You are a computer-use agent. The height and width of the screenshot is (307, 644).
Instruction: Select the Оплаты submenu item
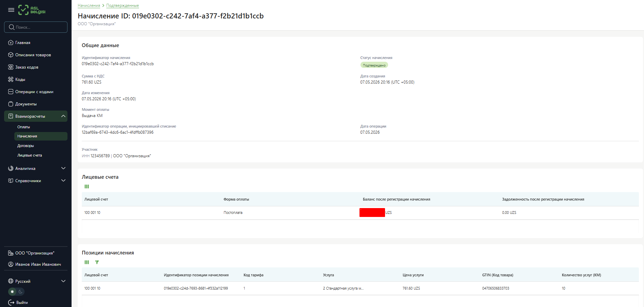24,127
